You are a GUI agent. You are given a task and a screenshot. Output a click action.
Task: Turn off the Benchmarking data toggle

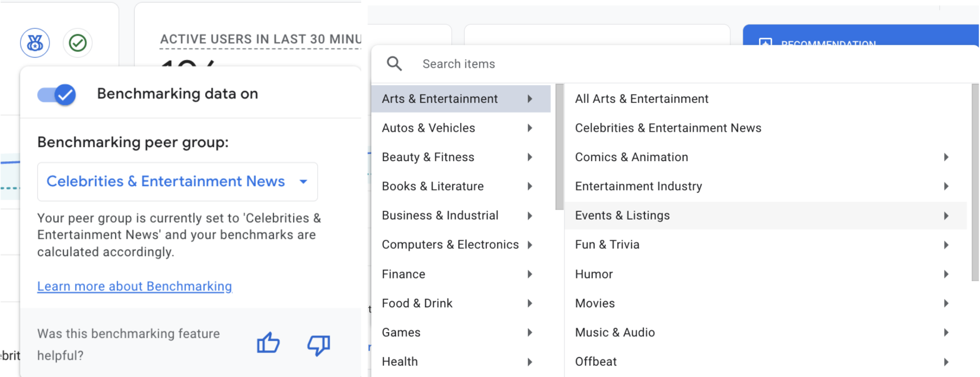point(57,94)
